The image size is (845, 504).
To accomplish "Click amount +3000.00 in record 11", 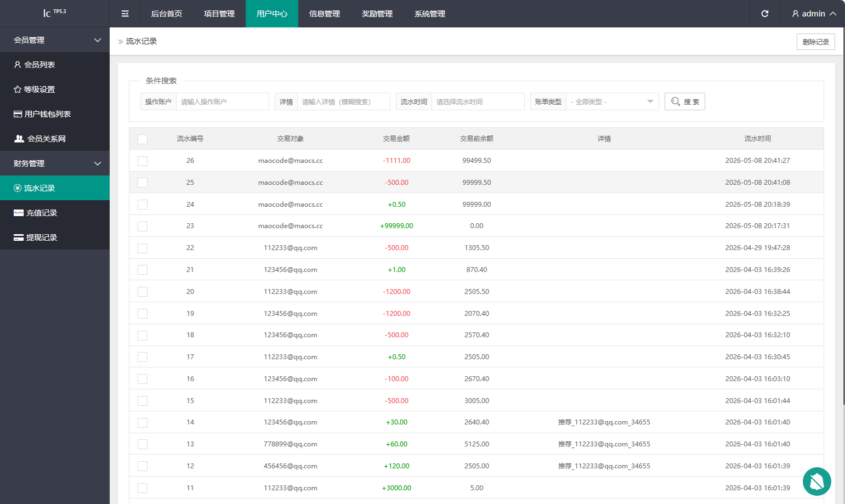I will tap(396, 488).
